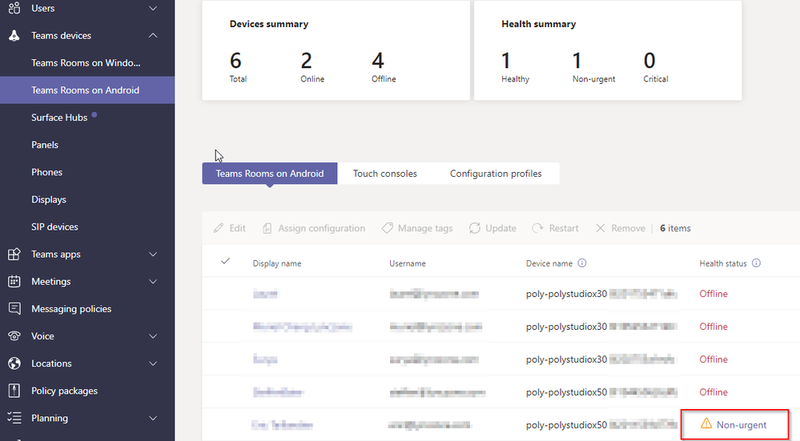Click the Manage tags tag icon
The width and height of the screenshot is (800, 441).
pyautogui.click(x=387, y=228)
